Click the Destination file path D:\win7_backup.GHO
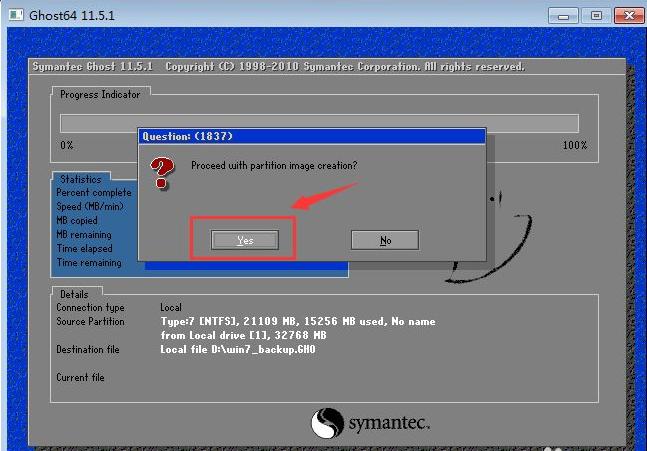 pos(238,349)
